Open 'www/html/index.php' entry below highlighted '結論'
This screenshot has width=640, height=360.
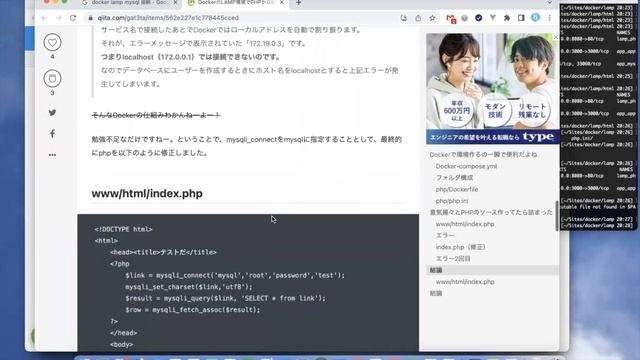click(465, 282)
